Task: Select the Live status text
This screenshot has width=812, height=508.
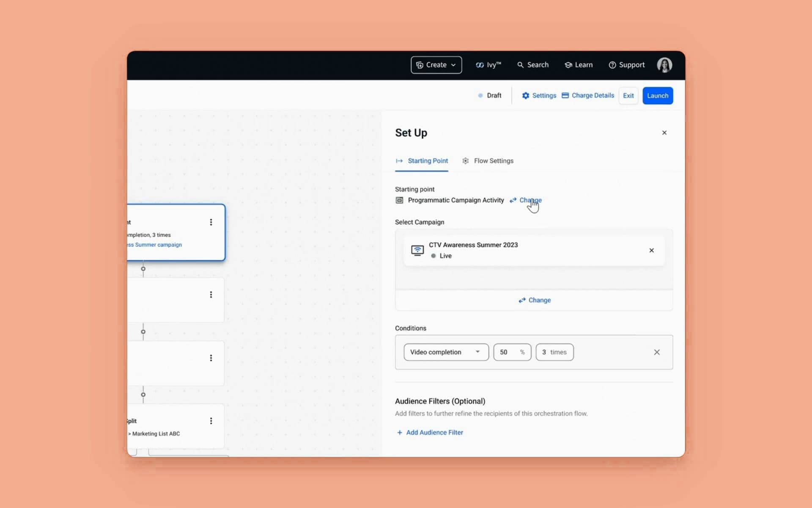Action: coord(445,256)
